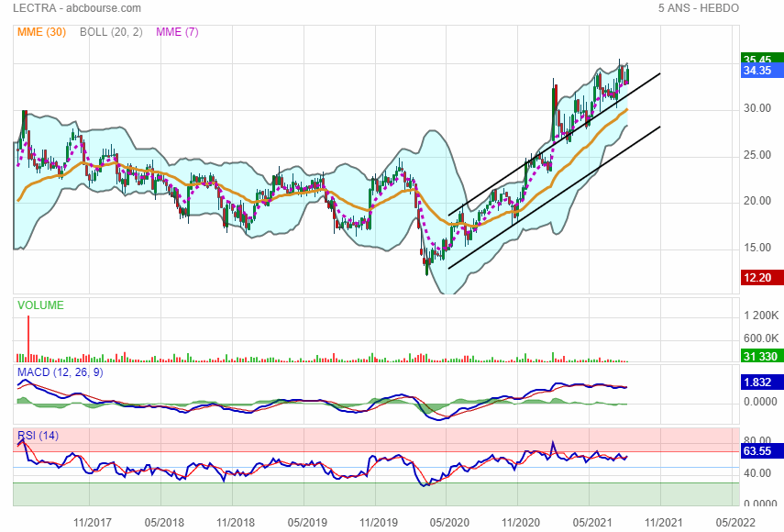This screenshot has height=532, width=784.
Task: Click the blue 1.832 MACD value tag
Action: pos(761,382)
